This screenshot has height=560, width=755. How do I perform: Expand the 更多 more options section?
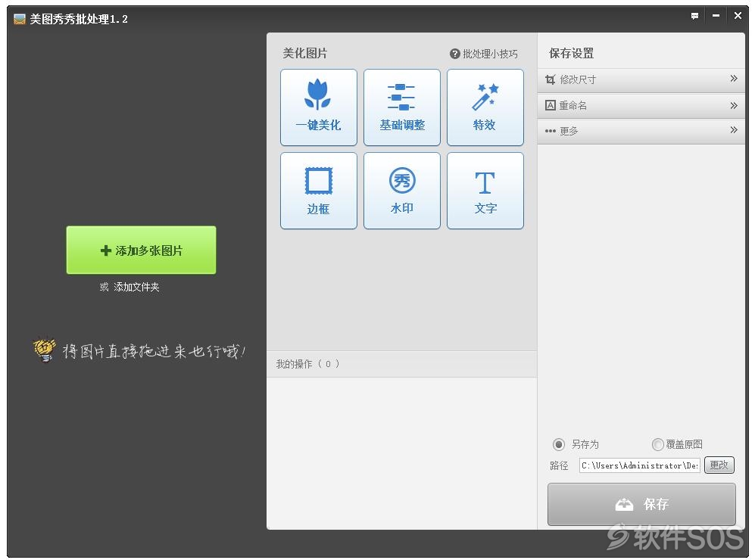(641, 131)
